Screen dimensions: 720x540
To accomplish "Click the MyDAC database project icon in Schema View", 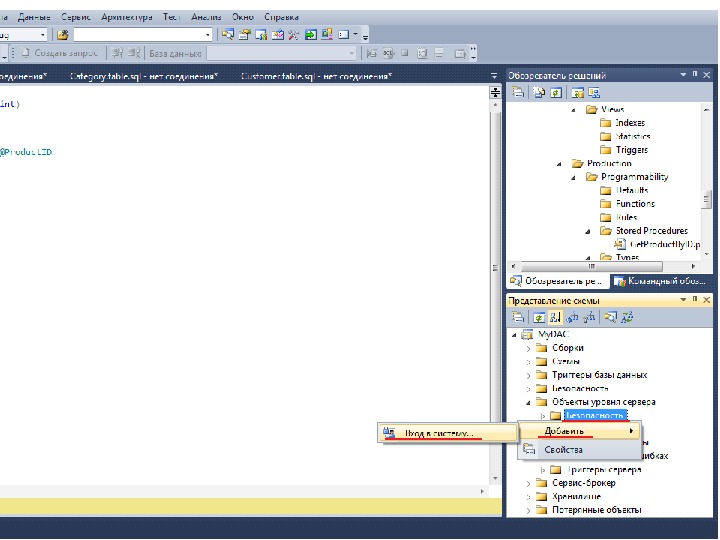I will (x=528, y=334).
